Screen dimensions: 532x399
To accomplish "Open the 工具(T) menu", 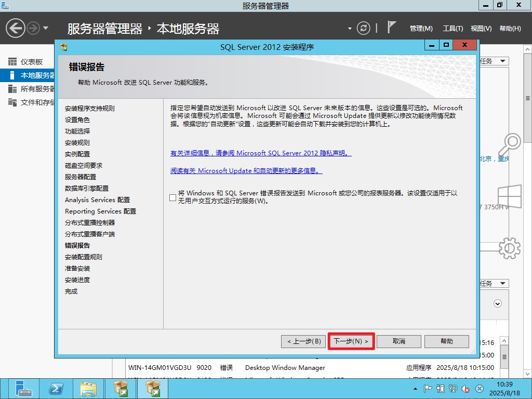I will (453, 29).
